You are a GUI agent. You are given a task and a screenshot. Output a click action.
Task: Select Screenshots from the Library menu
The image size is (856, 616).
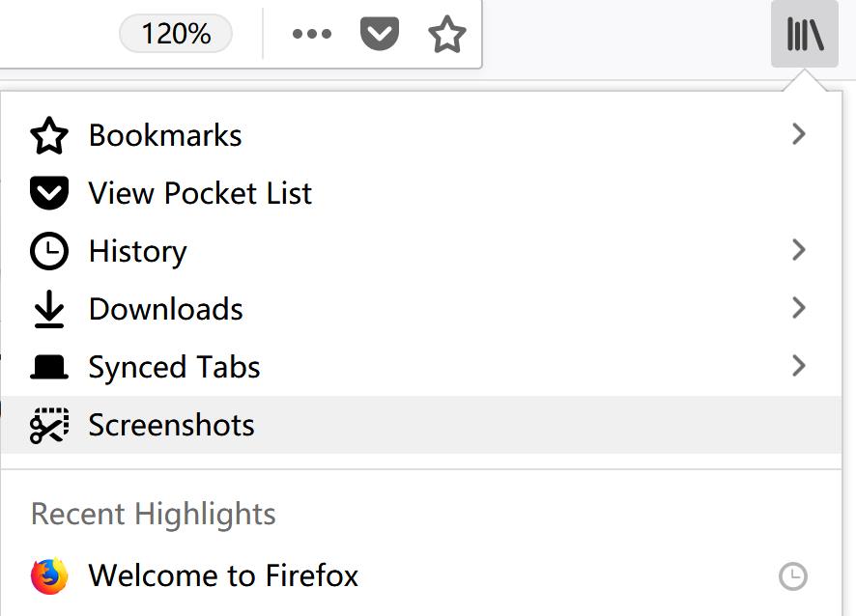(x=171, y=426)
